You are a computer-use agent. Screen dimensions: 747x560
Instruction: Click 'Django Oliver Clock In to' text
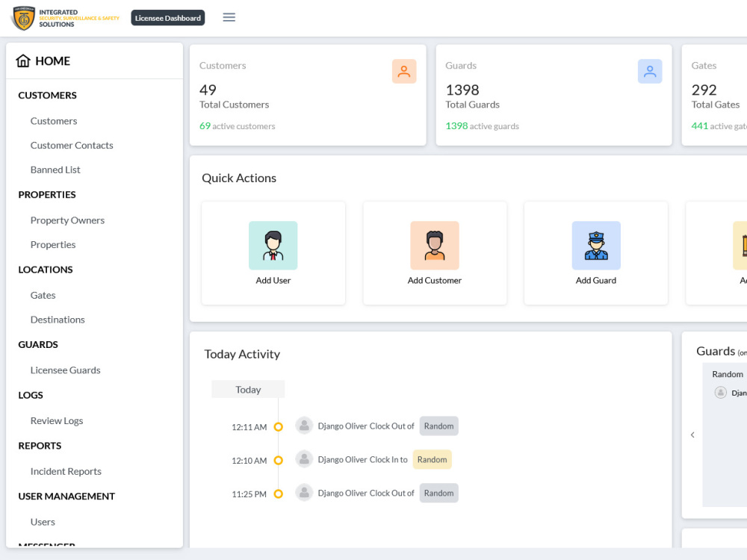(x=362, y=459)
